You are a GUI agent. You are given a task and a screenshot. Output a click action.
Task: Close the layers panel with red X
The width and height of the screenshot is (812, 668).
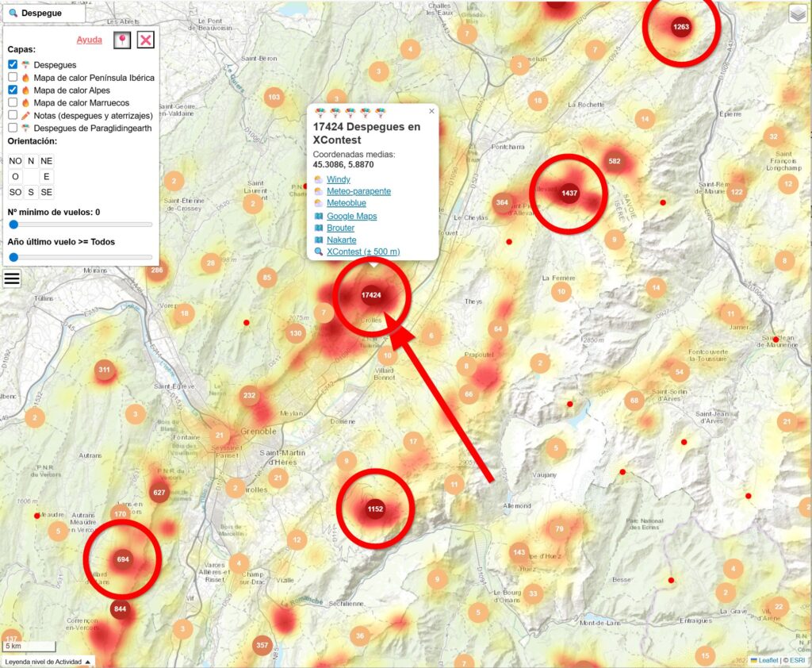pyautogui.click(x=145, y=40)
